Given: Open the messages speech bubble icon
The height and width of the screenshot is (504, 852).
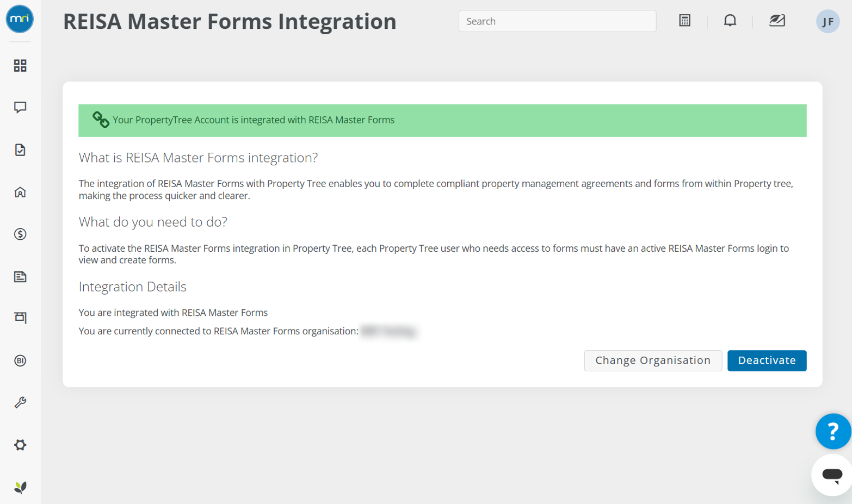Looking at the screenshot, I should point(20,108).
